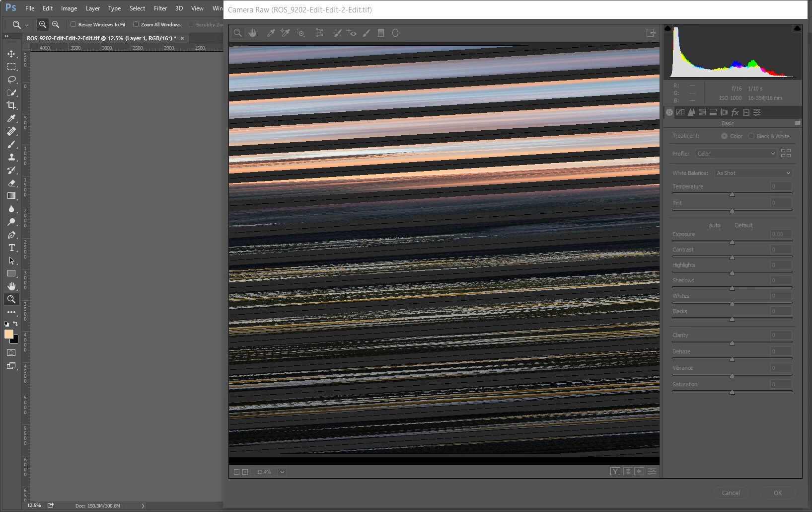Viewport: 812px width, 512px height.
Task: Click zoom in button in options bar
Action: point(43,24)
